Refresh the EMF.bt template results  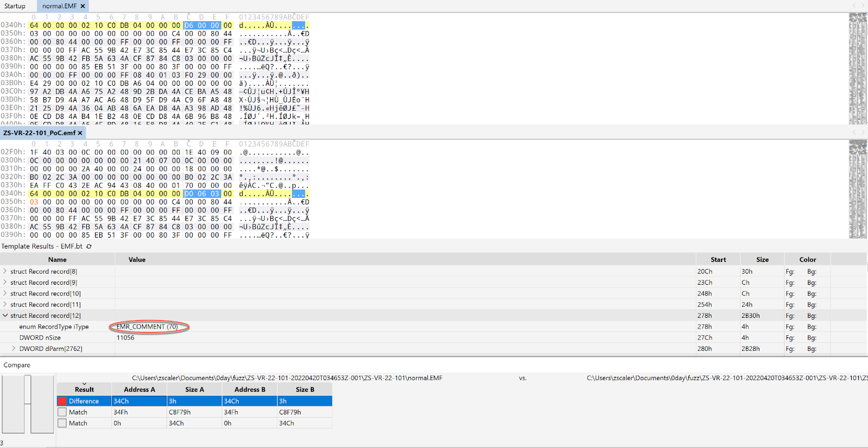89,247
